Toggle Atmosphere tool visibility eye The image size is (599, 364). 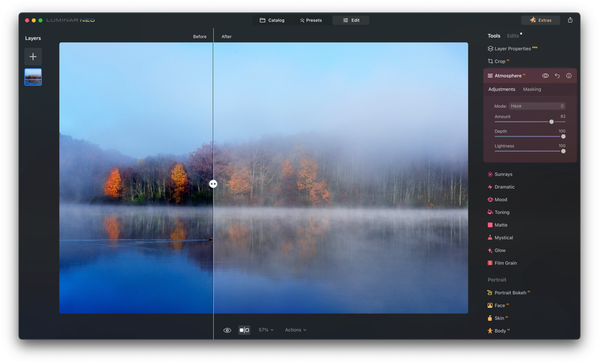[x=545, y=76]
